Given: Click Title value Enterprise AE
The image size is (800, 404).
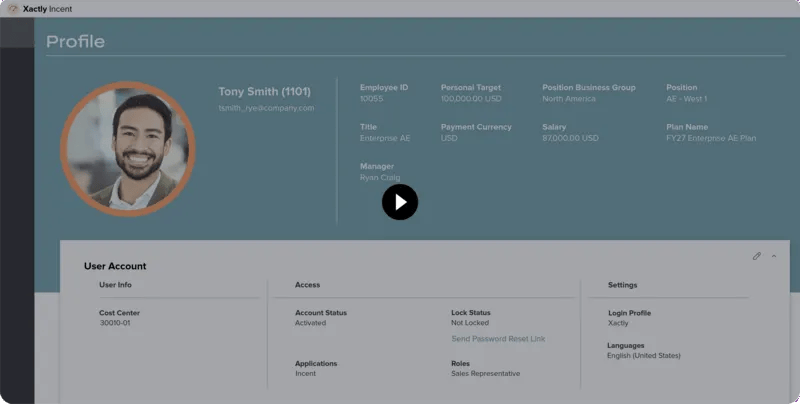Looking at the screenshot, I should point(385,138).
